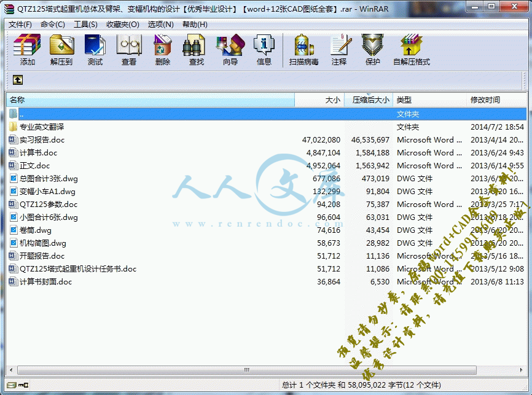Click the 测试 (Test) toolbar icon

(95, 44)
